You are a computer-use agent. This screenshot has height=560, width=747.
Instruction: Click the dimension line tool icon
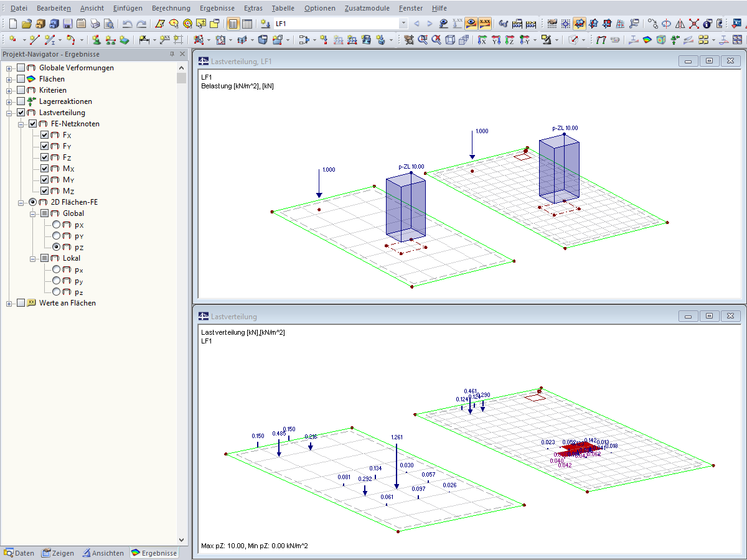tap(144, 39)
